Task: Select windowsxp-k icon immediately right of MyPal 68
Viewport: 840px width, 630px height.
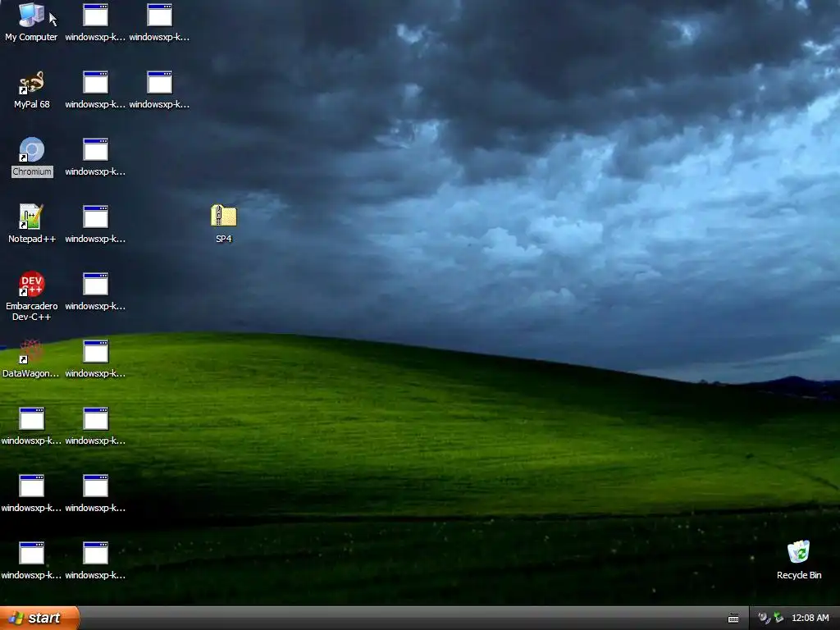Action: 95,90
